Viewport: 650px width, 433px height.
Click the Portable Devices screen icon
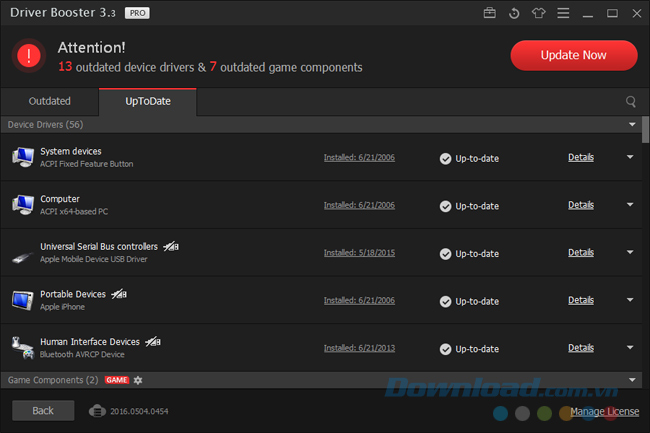23,300
